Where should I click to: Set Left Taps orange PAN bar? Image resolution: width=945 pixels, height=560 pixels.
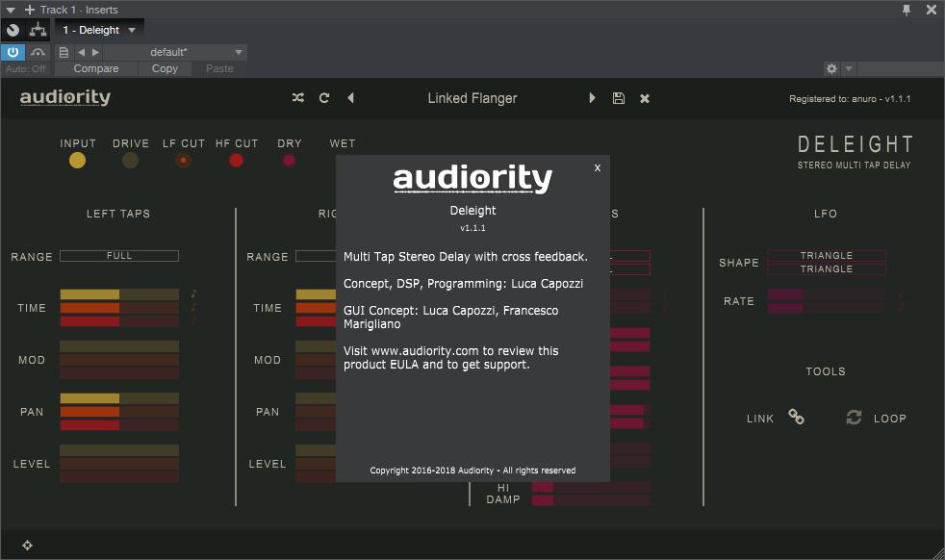[x=119, y=412]
